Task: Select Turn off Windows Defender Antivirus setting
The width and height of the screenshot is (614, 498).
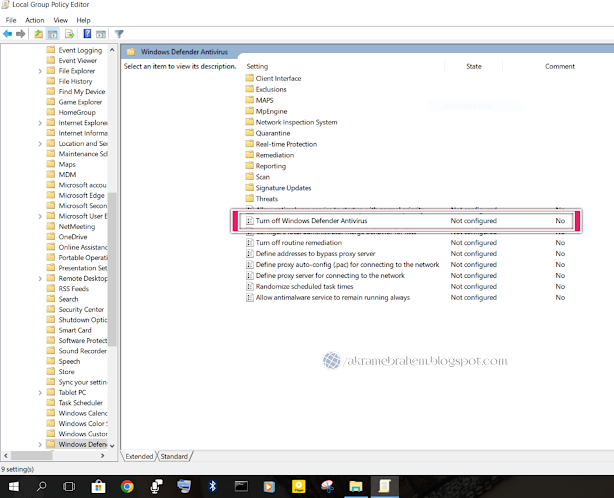Action: coord(406,221)
